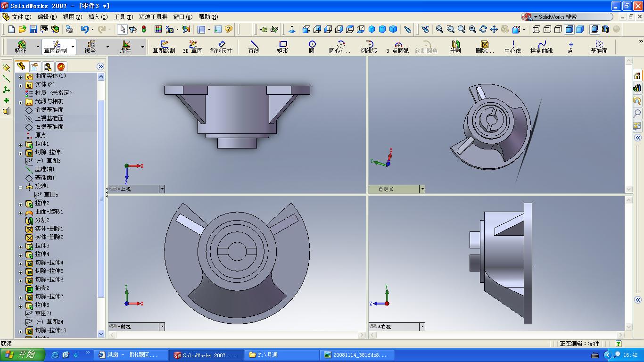The height and width of the screenshot is (362, 644).
Task: Open the F:\月通 folder taskbar button
Action: 282,355
